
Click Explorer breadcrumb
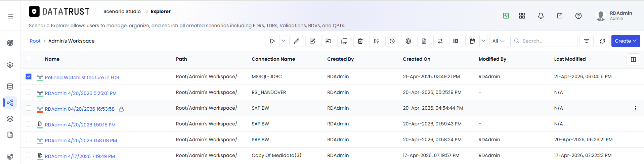pos(161,11)
